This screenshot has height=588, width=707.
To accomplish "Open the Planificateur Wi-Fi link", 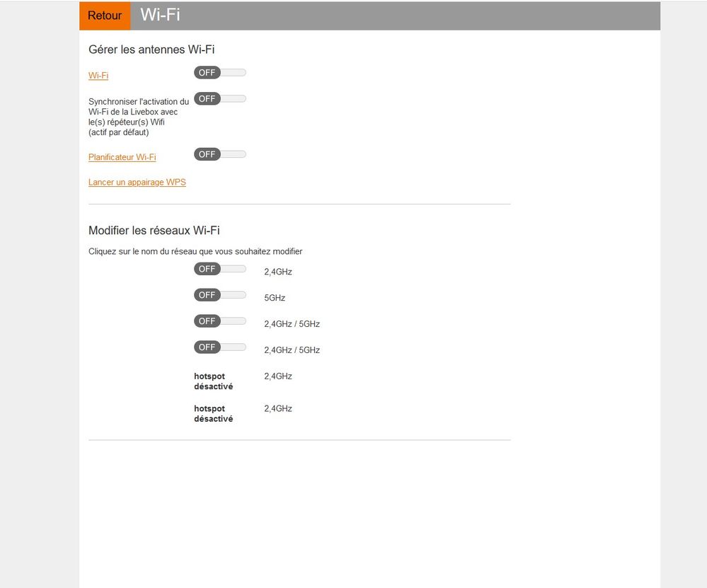I will pyautogui.click(x=122, y=157).
